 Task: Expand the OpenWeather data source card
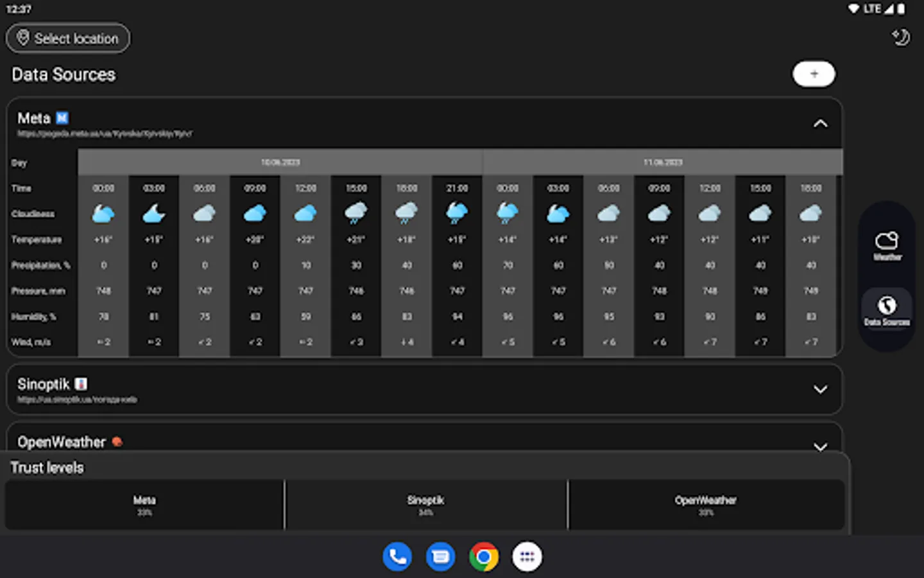pyautogui.click(x=820, y=446)
